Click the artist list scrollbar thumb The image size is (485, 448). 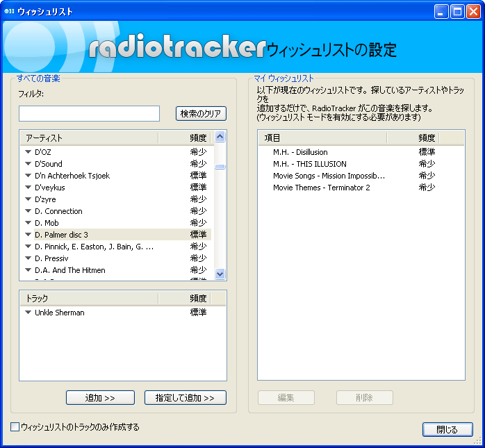220,167
